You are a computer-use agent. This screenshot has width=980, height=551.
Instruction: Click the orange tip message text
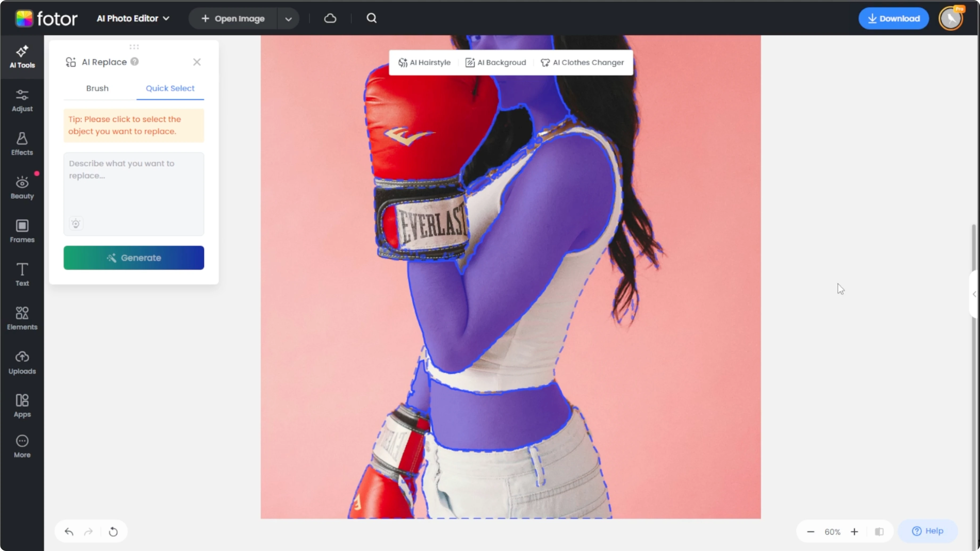(124, 125)
